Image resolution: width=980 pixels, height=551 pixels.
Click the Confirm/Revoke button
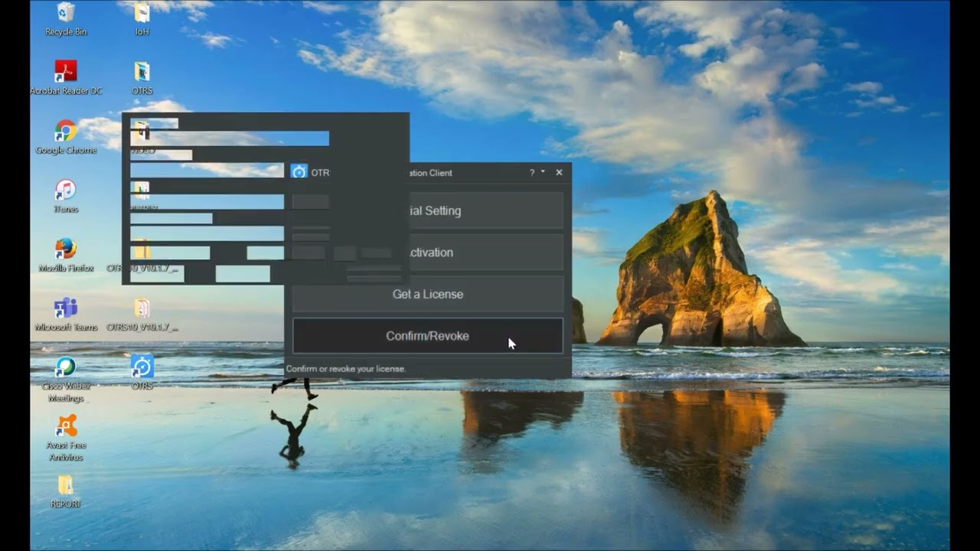point(428,336)
